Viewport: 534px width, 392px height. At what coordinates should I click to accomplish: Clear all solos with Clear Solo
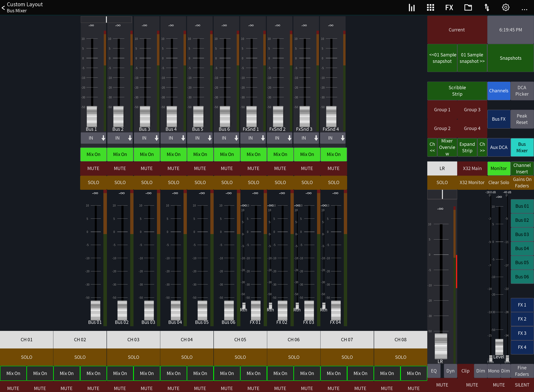coord(499,182)
